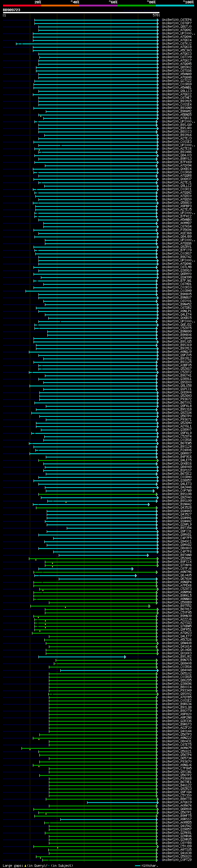Viewport: 197px width, 868px height.
Task: Select hit label UniRef100_C6TIV9
Action: point(177,57)
